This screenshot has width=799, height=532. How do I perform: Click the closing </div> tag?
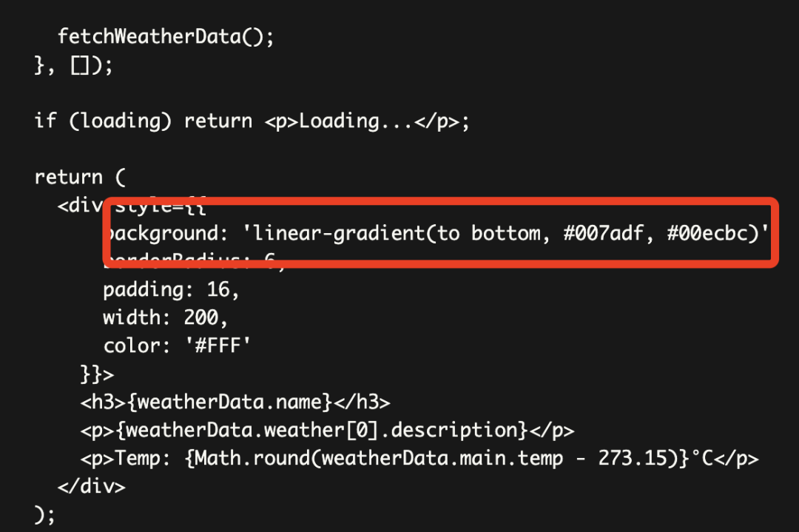click(91, 486)
